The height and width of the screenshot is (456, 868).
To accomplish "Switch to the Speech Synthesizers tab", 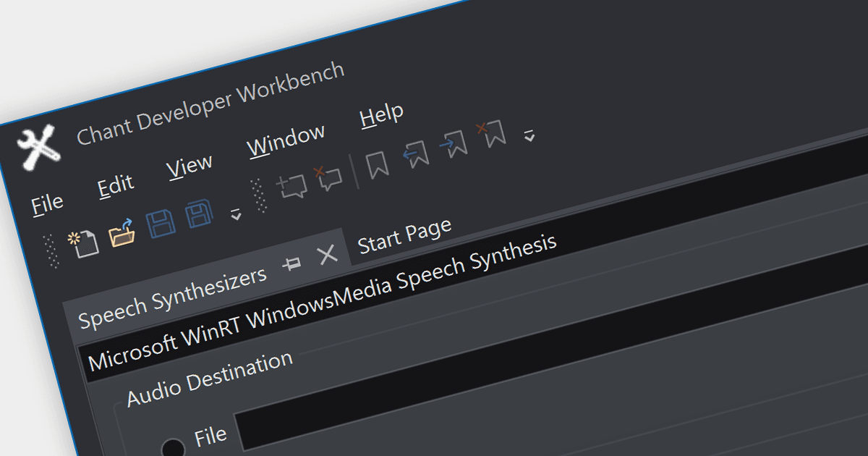I will point(173,296).
